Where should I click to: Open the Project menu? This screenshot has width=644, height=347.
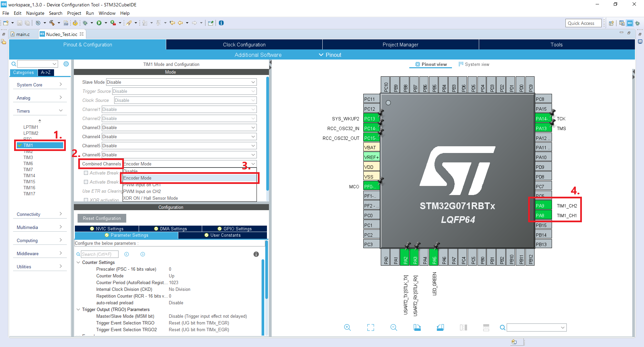coord(74,13)
